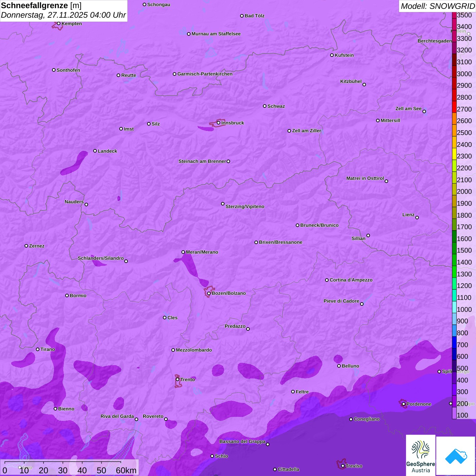476x476 pixels.
Task: Click the Imst label
Action: click(129, 129)
